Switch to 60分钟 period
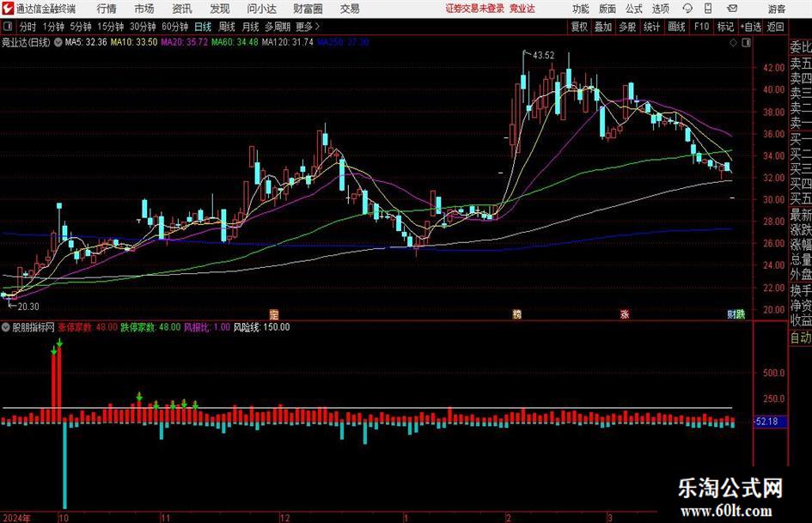The image size is (812, 523). 174,27
